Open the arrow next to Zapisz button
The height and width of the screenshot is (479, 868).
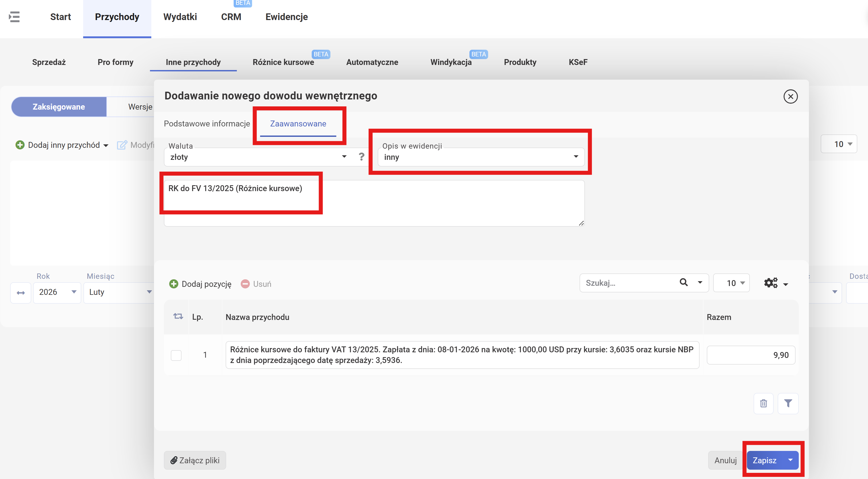(790, 460)
